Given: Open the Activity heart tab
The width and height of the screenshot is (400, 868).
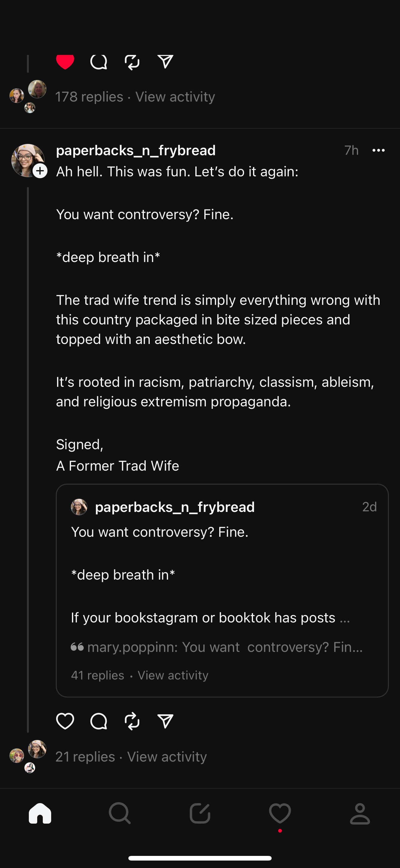Looking at the screenshot, I should (x=280, y=813).
